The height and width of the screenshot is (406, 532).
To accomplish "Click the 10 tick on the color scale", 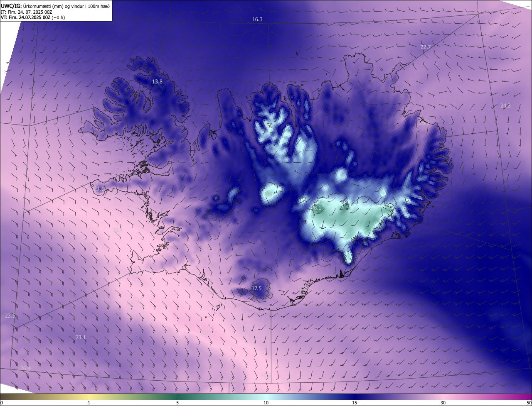I will click(266, 403).
